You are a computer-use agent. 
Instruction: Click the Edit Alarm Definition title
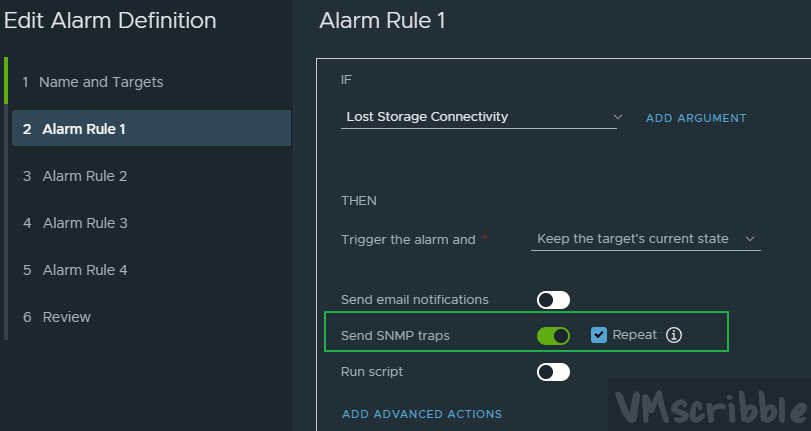click(110, 20)
